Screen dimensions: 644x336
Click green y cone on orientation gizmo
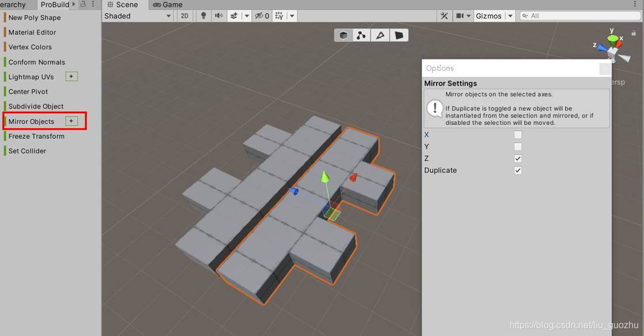click(x=612, y=39)
